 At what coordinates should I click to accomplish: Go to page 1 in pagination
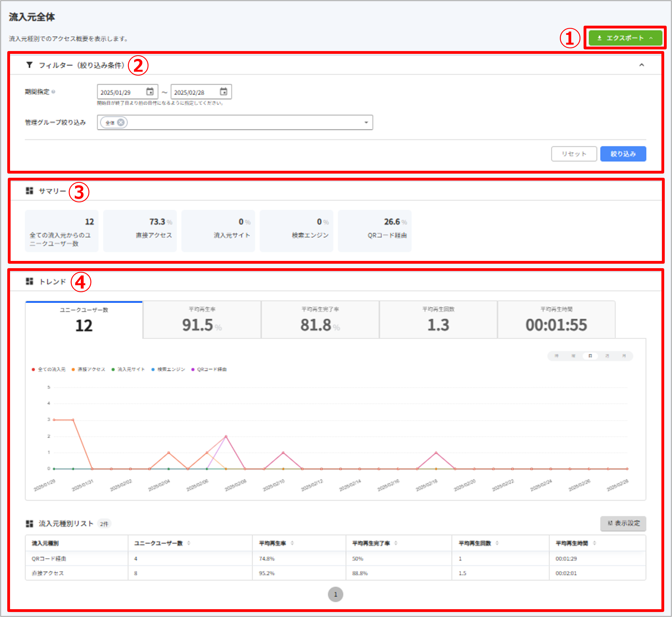(335, 594)
